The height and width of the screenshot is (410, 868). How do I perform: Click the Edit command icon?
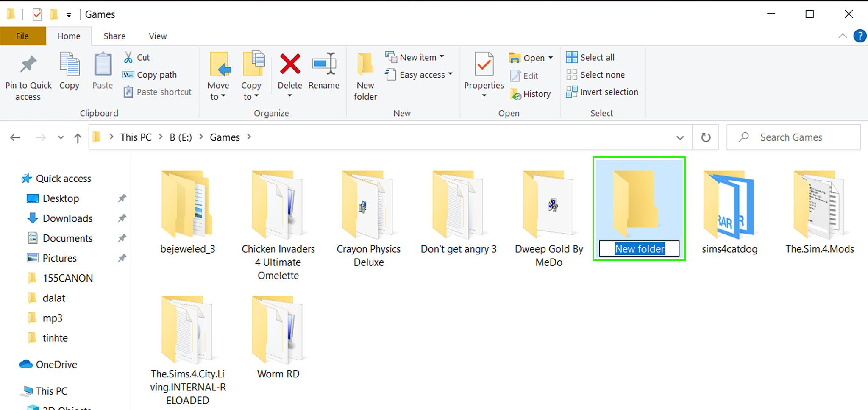515,76
